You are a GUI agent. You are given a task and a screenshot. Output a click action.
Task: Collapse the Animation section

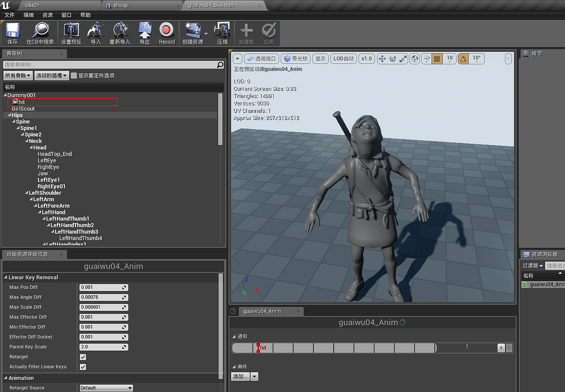[x=6, y=378]
